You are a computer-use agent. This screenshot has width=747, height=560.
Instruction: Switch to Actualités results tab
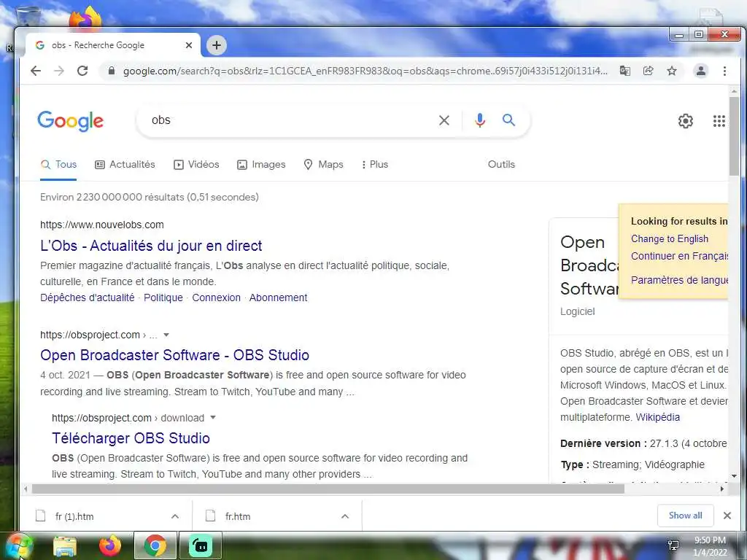[125, 164]
